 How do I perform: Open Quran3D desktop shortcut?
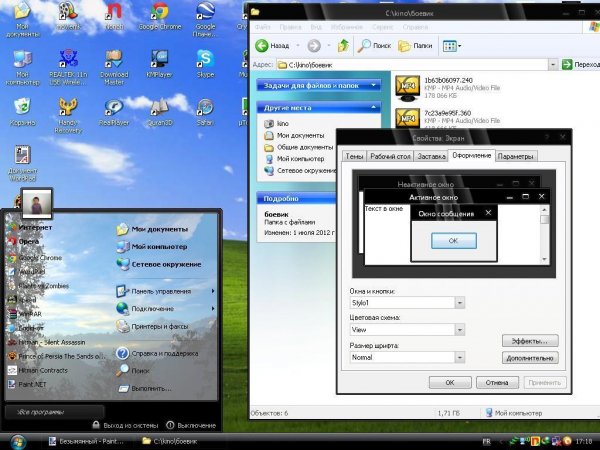click(x=160, y=112)
